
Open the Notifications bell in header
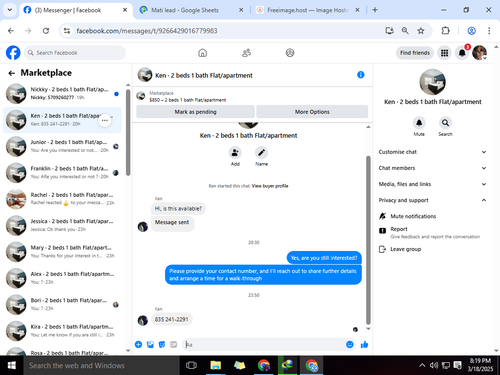point(462,53)
